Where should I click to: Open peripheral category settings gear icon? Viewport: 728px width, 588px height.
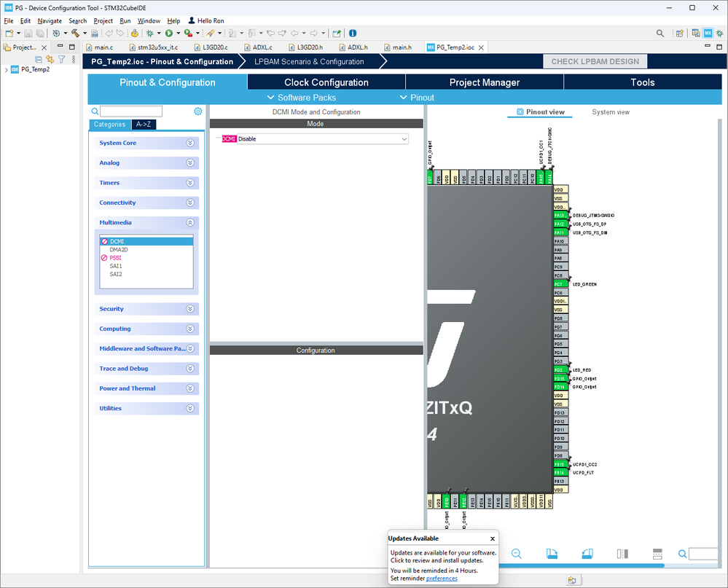(197, 111)
